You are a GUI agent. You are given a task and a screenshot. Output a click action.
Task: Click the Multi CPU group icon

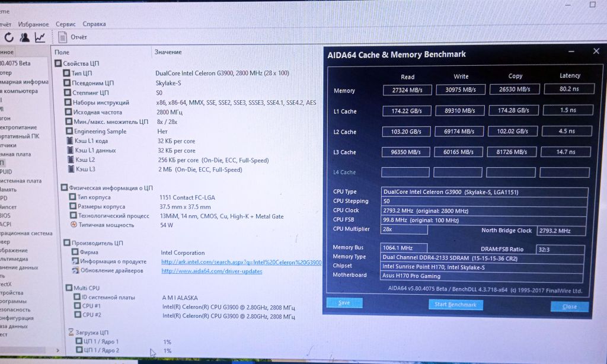point(69,288)
